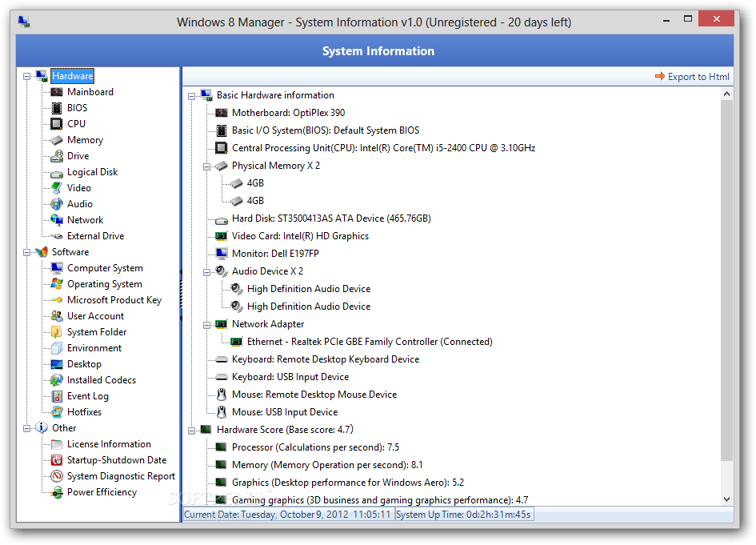
Task: Select the Hardware category label
Action: (72, 76)
